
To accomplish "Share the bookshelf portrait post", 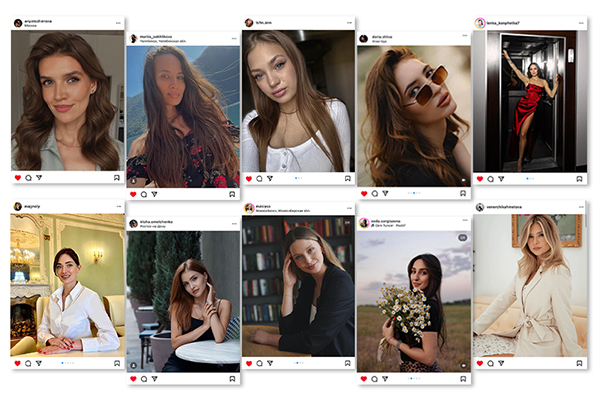I will coord(270,363).
